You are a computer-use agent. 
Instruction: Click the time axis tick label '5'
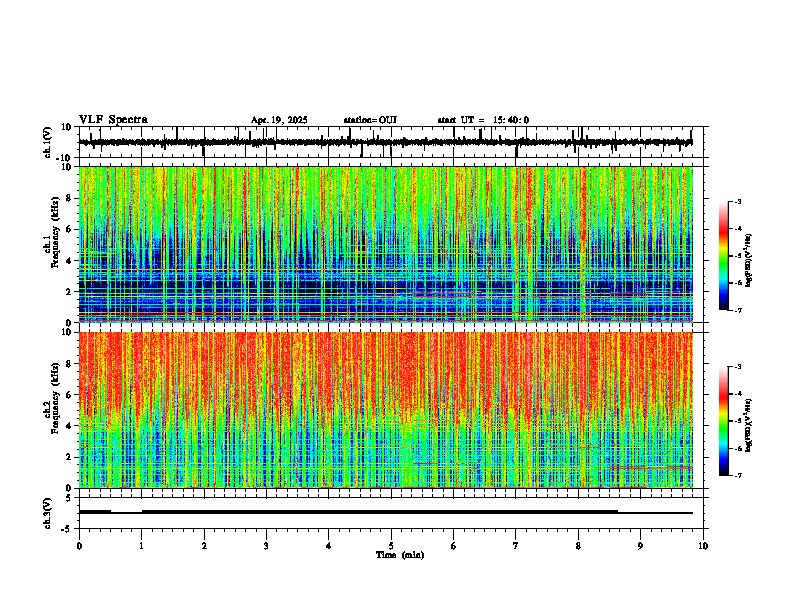pyautogui.click(x=391, y=546)
